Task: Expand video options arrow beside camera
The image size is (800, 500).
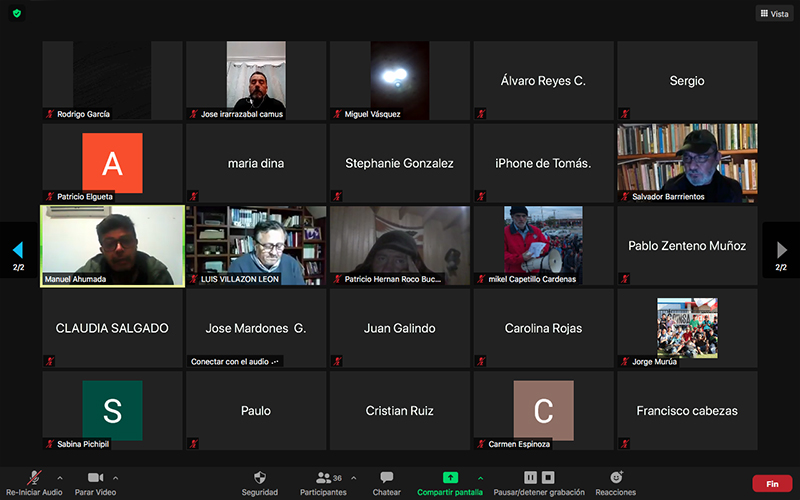Action: 116,478
